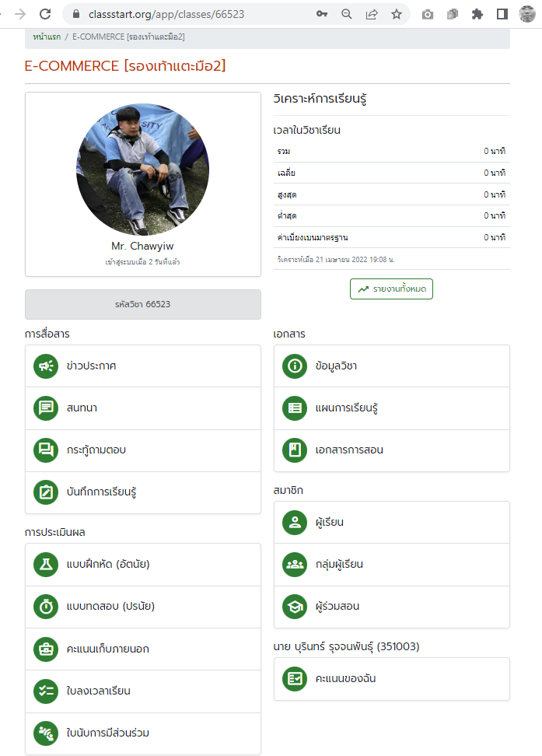This screenshot has height=756, width=542.
Task: Open the สนทนา chat icon
Action: (x=46, y=408)
